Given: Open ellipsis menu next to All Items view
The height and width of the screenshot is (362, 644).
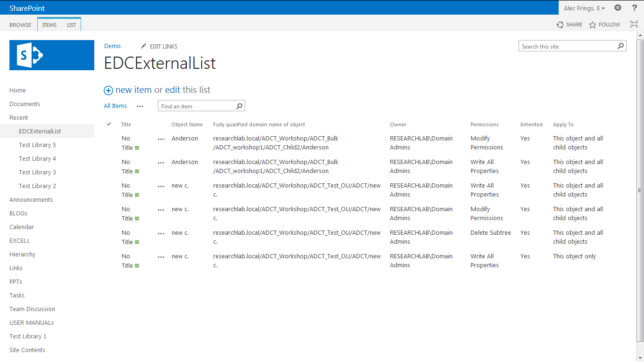Looking at the screenshot, I should [x=140, y=106].
